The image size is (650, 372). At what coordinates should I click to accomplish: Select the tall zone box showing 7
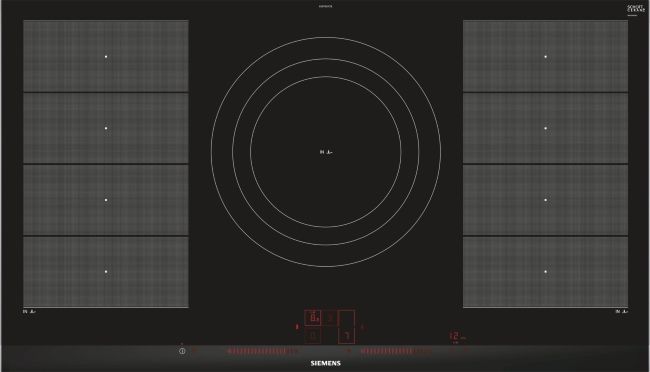pos(346,326)
